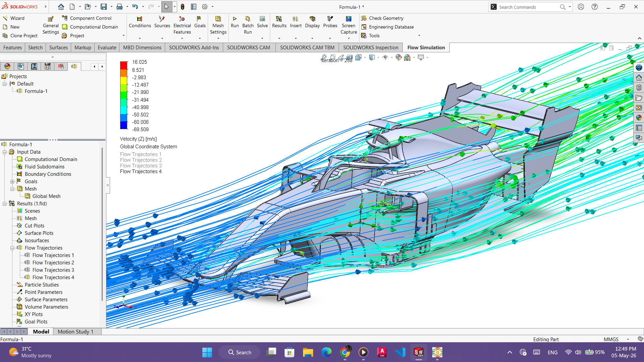Screen dimensions: 644x362
Task: Open the Results dropdown arrow
Action: pyautogui.click(x=279, y=38)
